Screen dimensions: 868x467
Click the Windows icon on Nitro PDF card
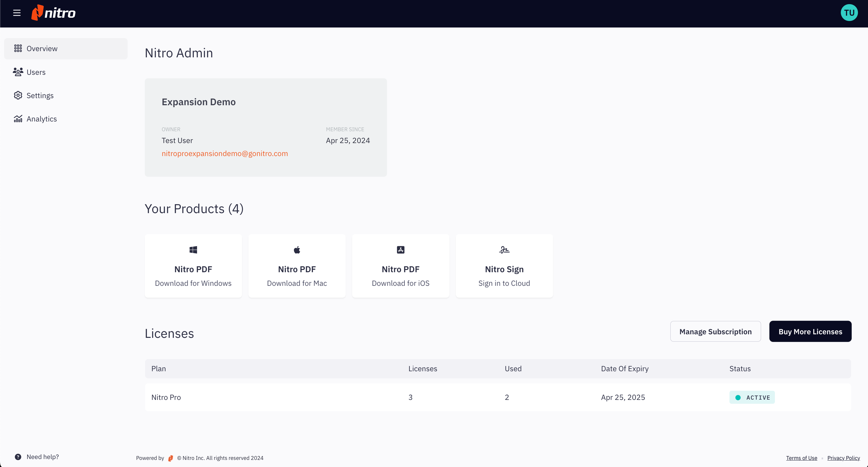(193, 249)
